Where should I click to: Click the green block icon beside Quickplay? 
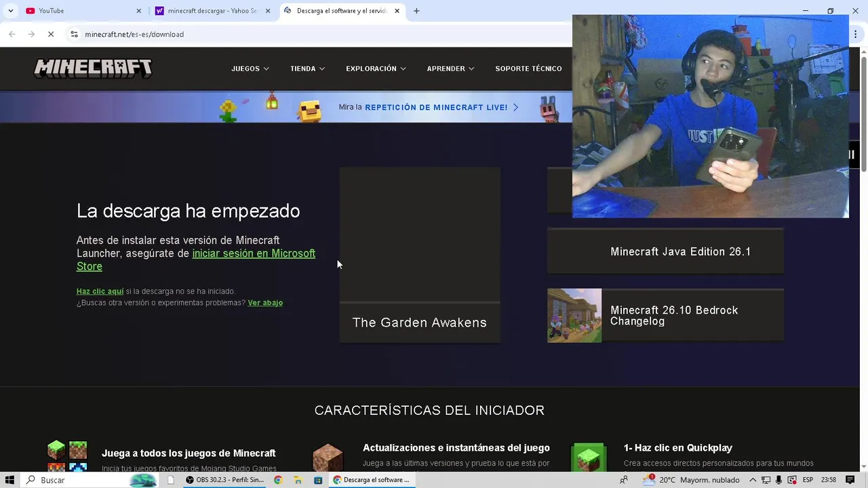tap(589, 457)
